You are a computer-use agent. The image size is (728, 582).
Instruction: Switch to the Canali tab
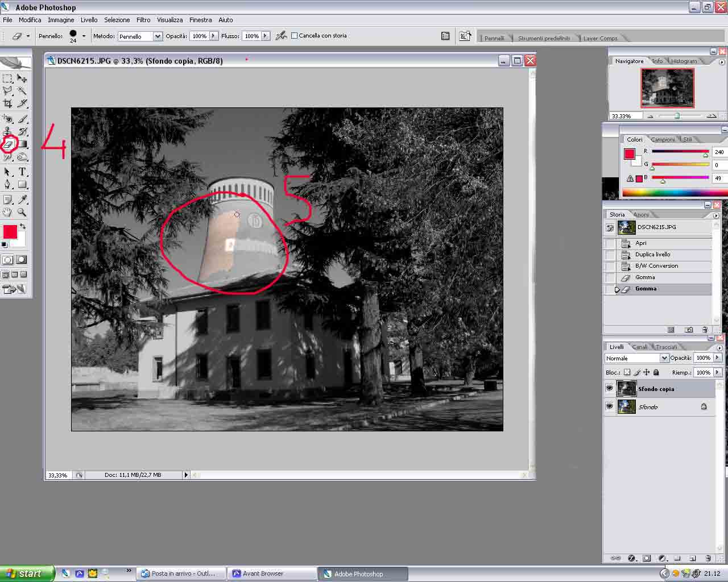[639, 347]
